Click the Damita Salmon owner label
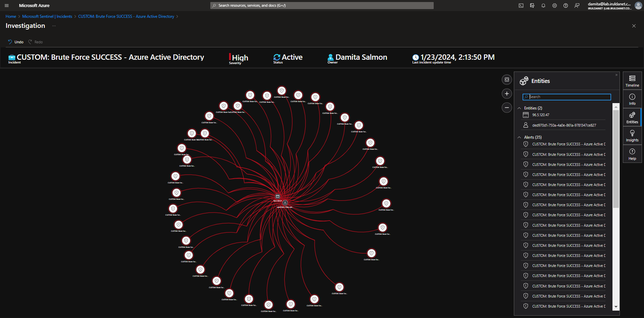 (361, 57)
